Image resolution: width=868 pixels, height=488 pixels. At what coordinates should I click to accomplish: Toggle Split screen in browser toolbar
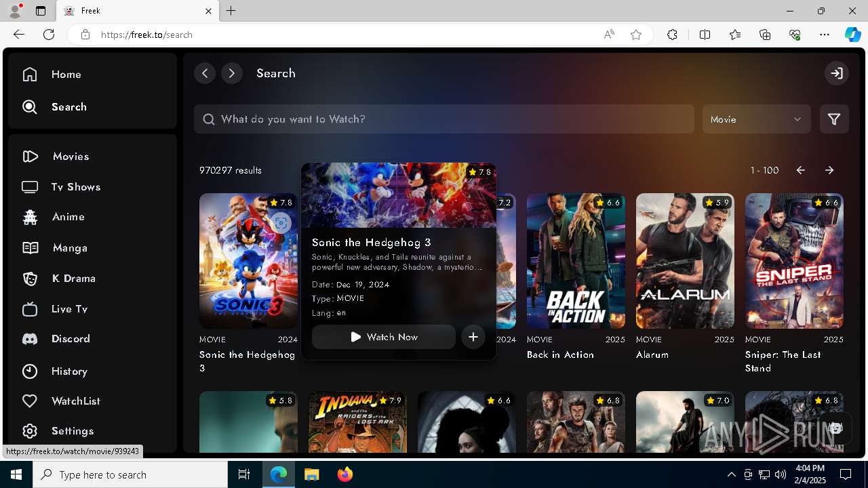[x=705, y=35]
